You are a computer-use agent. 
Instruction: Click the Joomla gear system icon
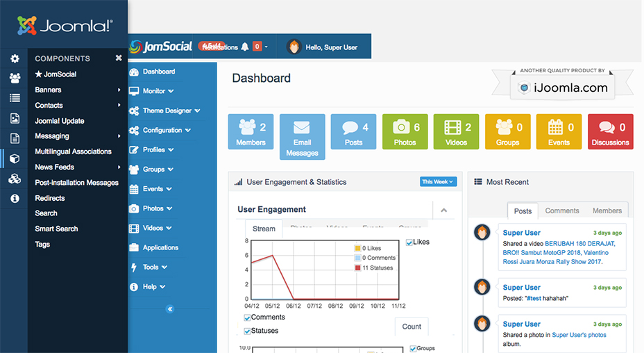click(15, 58)
